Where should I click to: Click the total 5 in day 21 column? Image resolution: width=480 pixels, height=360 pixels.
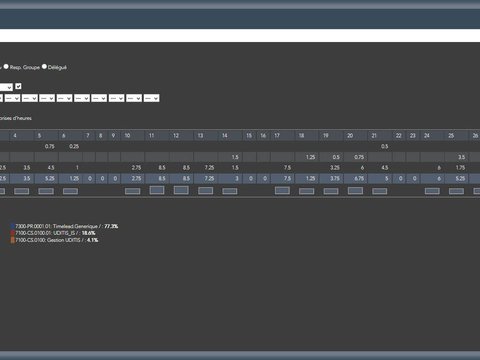tap(387, 178)
